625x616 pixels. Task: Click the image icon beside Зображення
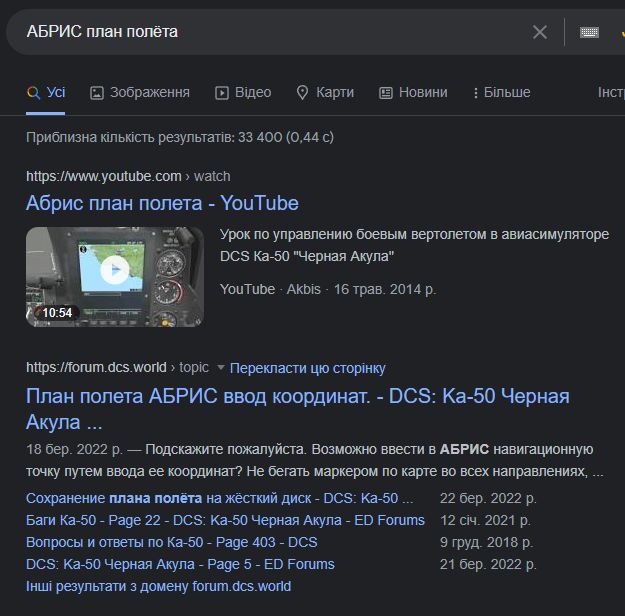click(x=97, y=93)
